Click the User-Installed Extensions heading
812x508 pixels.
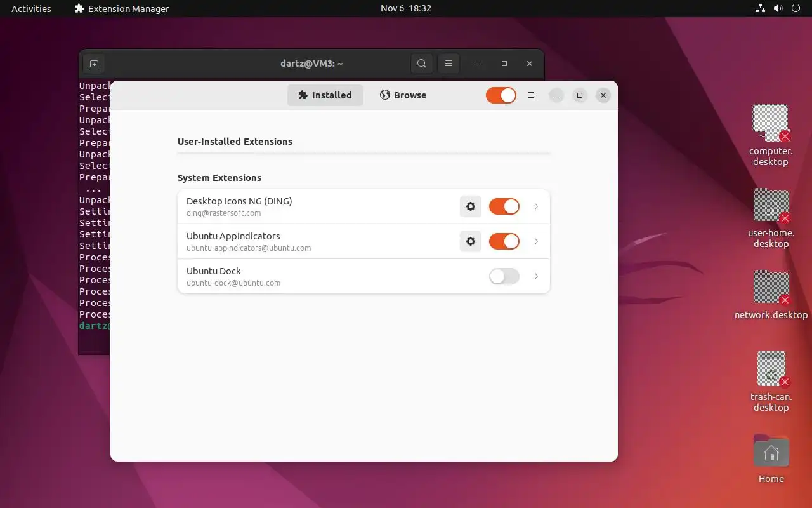coord(235,142)
